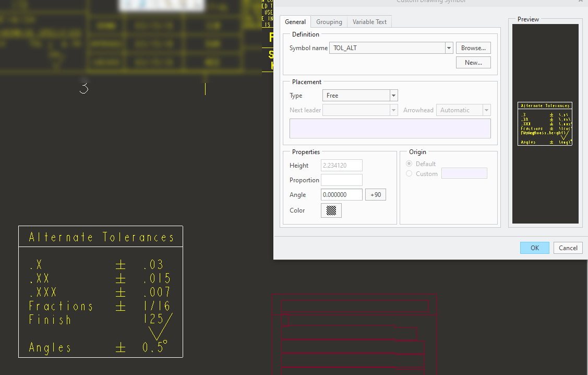The height and width of the screenshot is (375, 588).
Task: Click the empty Custom origin text box
Action: point(464,173)
